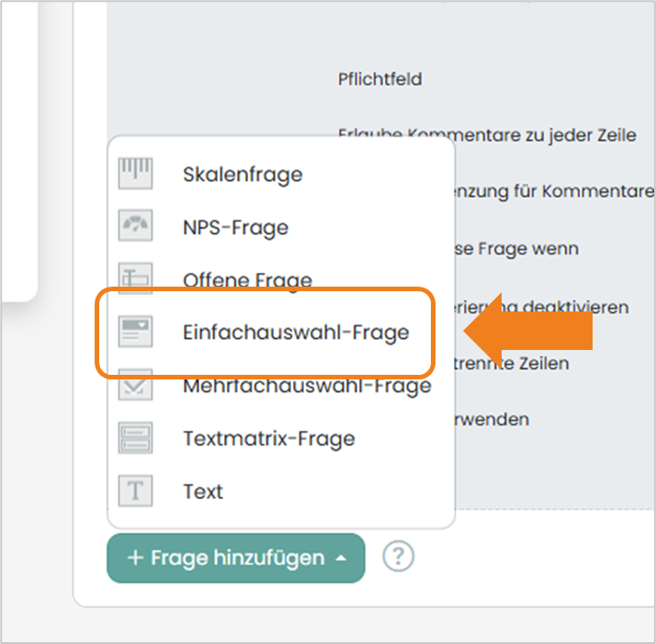
Task: Select the Text menu item
Action: 203,491
